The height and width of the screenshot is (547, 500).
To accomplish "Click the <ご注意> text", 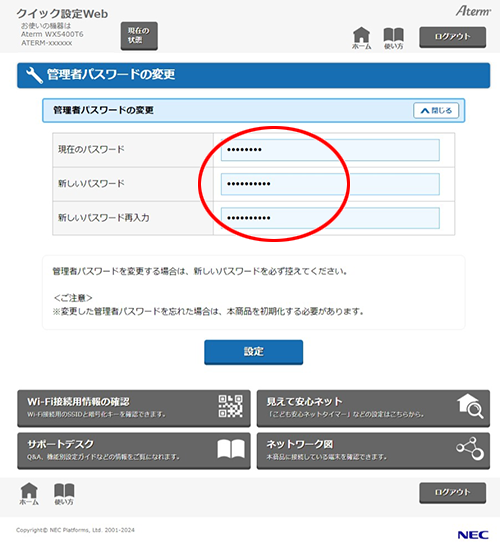I will 73,298.
